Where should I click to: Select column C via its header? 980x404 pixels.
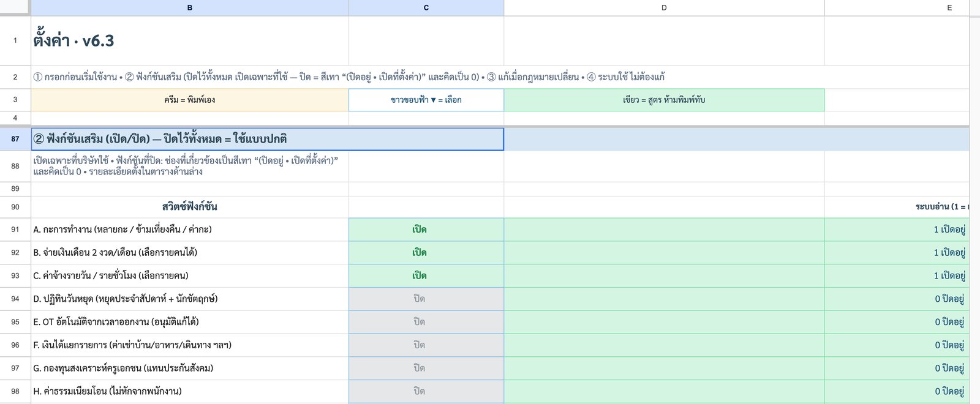coord(426,8)
